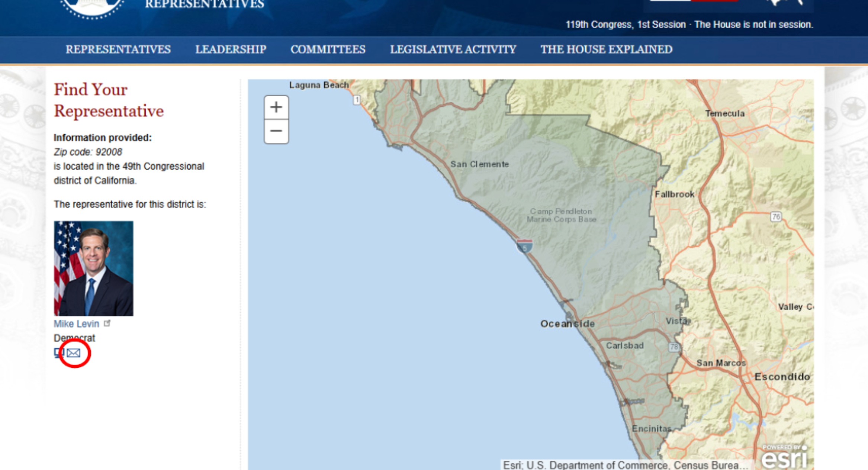
Task: Click the Esri Census Bureau attribution text
Action: coord(625,465)
